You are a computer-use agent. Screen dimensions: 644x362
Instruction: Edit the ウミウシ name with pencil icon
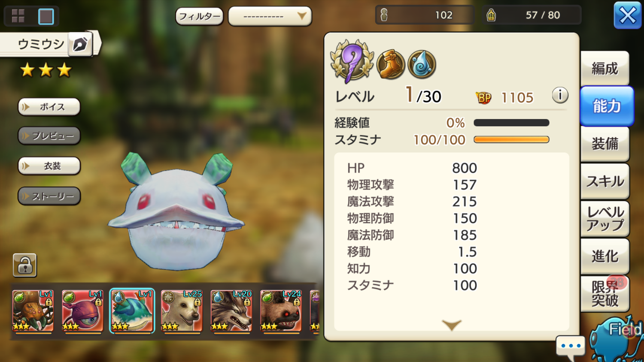pyautogui.click(x=80, y=44)
